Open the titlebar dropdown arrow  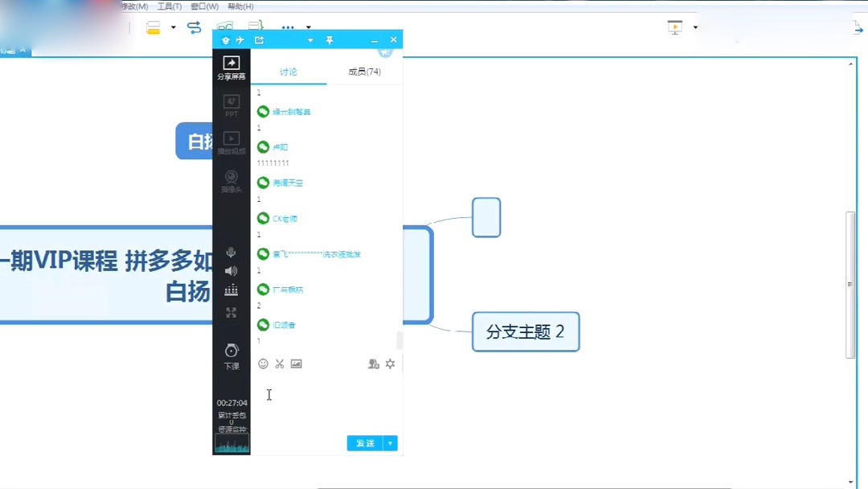[x=309, y=39]
